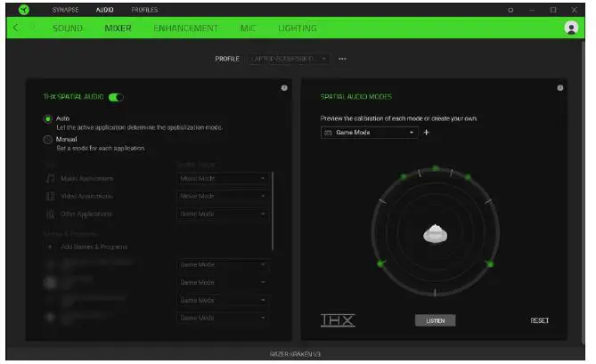Open the Lighting tab

click(298, 28)
